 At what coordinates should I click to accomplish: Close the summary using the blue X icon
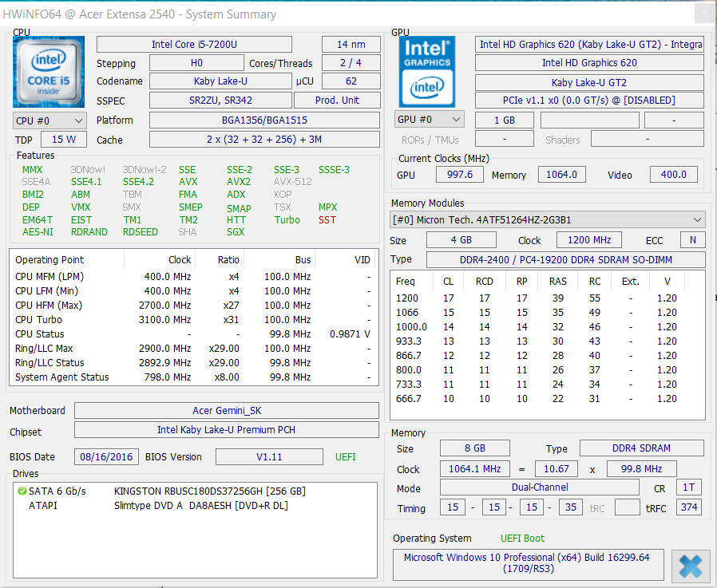coord(691,565)
